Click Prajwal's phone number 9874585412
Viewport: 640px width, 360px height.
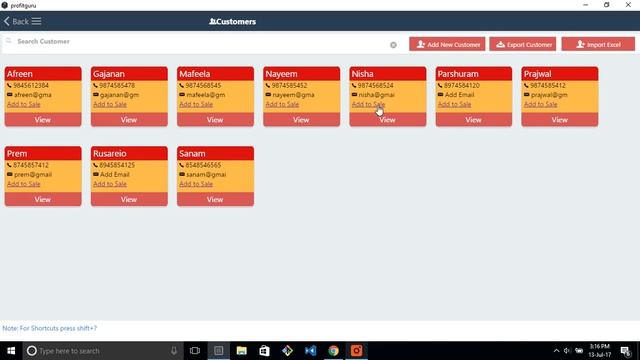548,85
